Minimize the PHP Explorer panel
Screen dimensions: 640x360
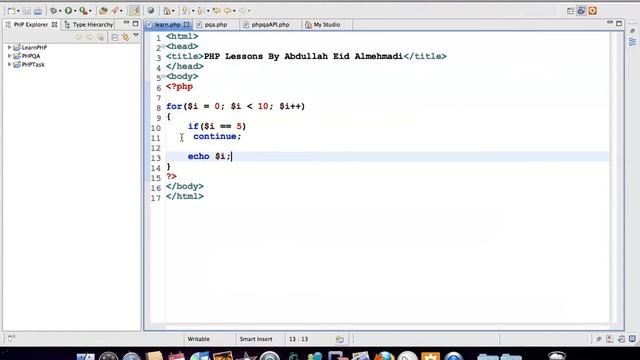click(126, 23)
